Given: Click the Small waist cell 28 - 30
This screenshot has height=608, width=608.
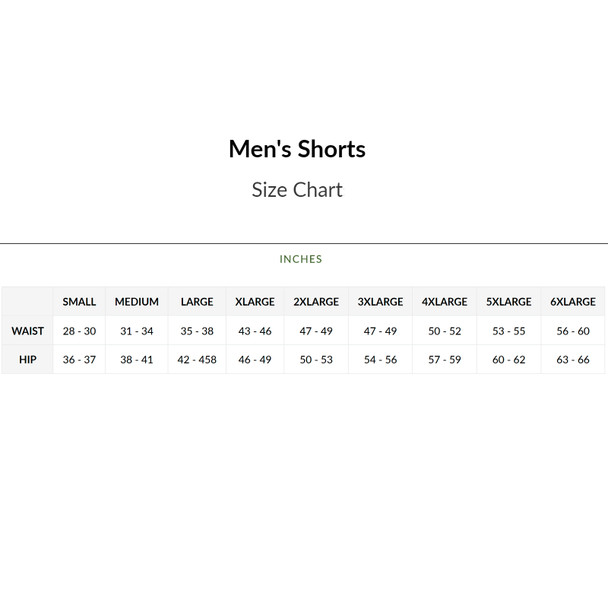Looking at the screenshot, I should point(79,331).
